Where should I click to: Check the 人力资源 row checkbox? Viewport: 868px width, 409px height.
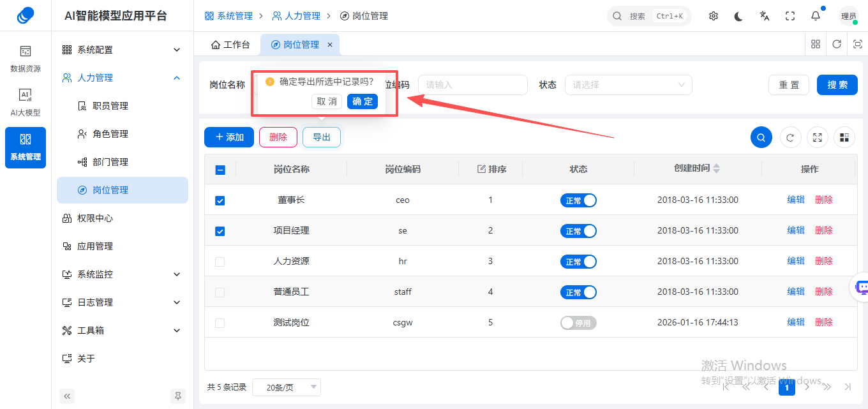pyautogui.click(x=220, y=262)
